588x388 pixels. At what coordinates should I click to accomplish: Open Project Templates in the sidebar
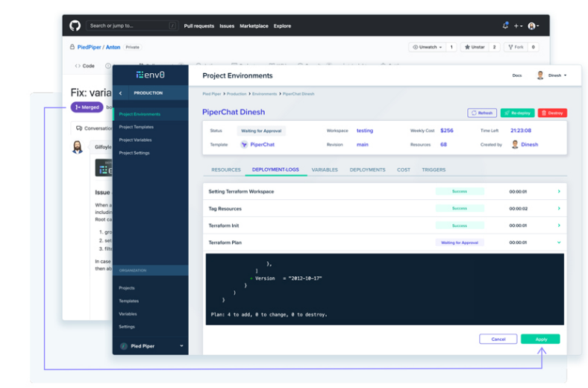(x=137, y=127)
